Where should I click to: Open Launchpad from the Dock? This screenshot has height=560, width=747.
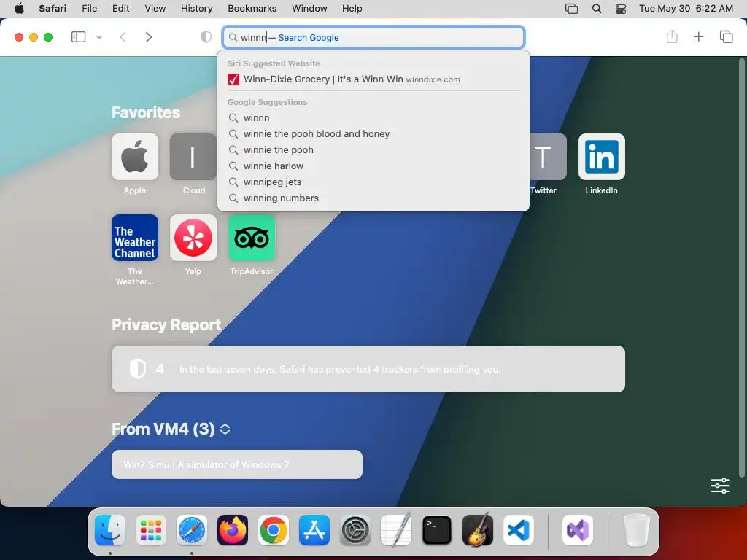tap(151, 530)
